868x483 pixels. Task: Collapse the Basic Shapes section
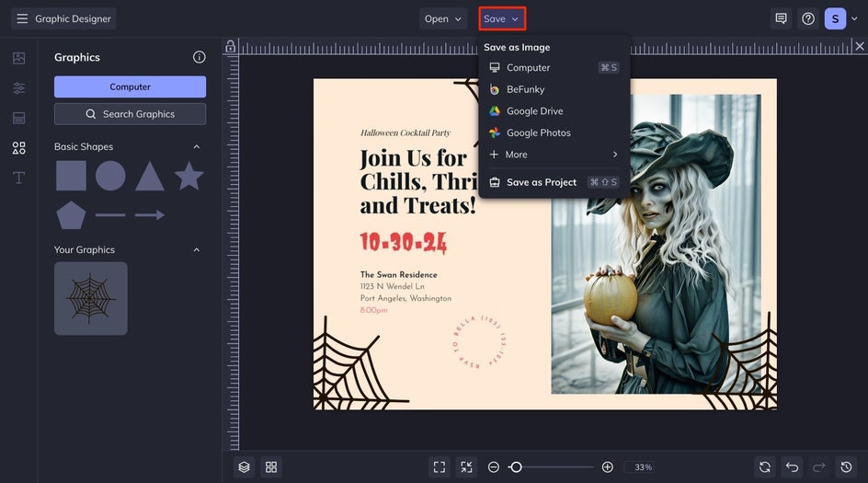[x=197, y=147]
